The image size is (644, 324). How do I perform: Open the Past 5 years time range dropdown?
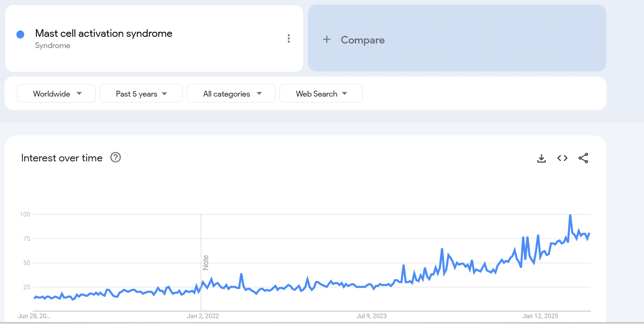pos(141,93)
